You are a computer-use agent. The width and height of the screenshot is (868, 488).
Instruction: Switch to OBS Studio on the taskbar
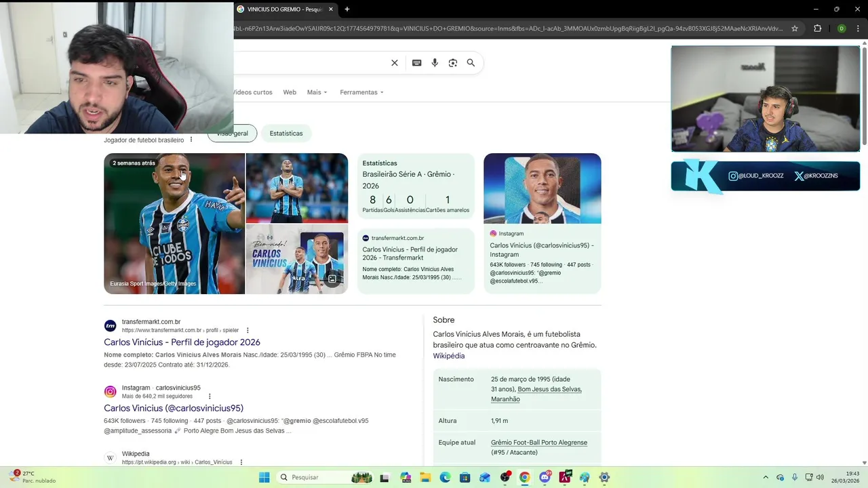click(505, 477)
